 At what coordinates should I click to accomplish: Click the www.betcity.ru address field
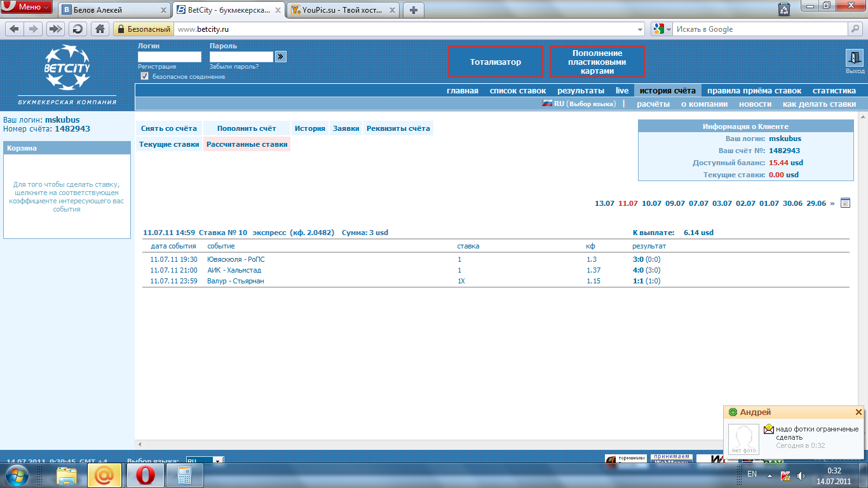tap(407, 29)
